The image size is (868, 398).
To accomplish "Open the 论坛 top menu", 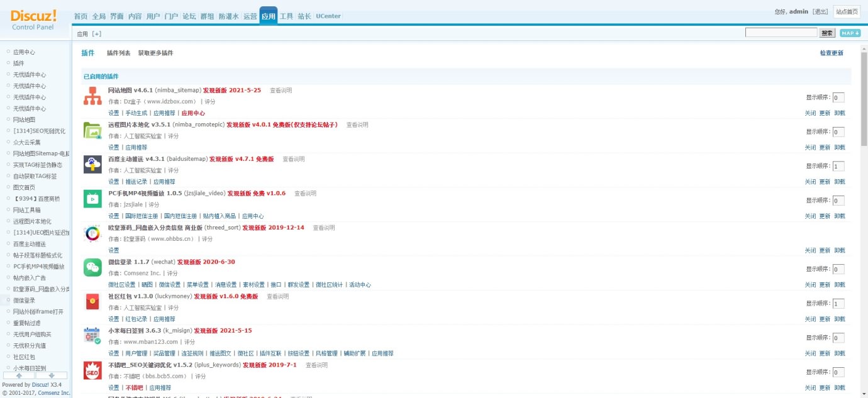I will pos(189,16).
